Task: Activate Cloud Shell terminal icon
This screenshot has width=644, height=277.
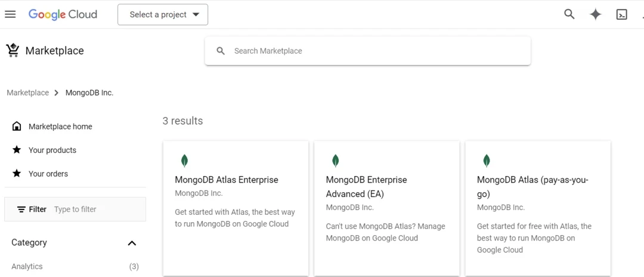Action: point(621,14)
